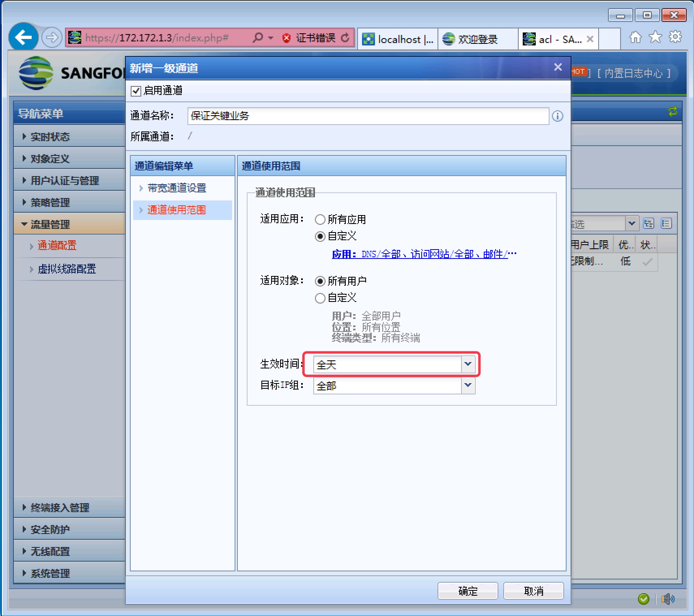
Task: Expand 实时状态 navigation menu
Action: [69, 136]
